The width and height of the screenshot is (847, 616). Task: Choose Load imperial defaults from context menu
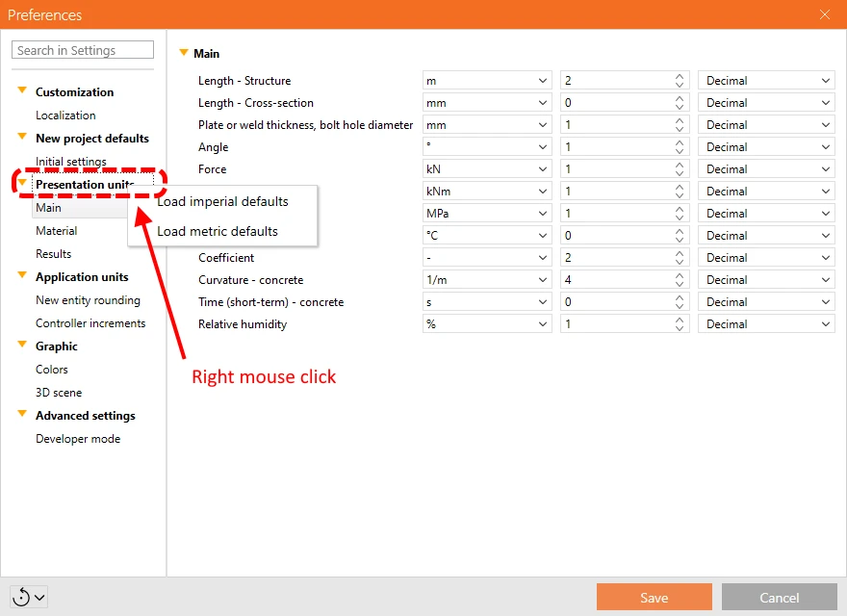222,201
